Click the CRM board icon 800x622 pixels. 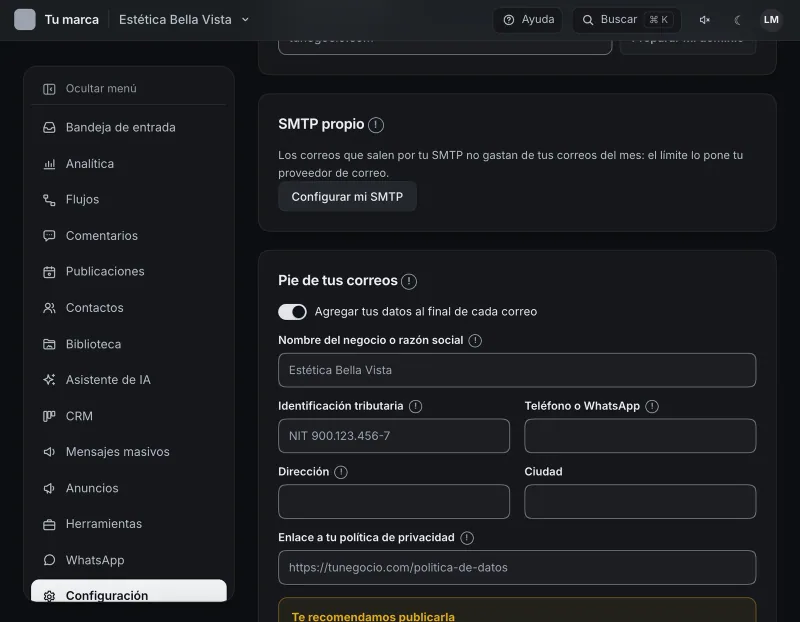click(49, 416)
